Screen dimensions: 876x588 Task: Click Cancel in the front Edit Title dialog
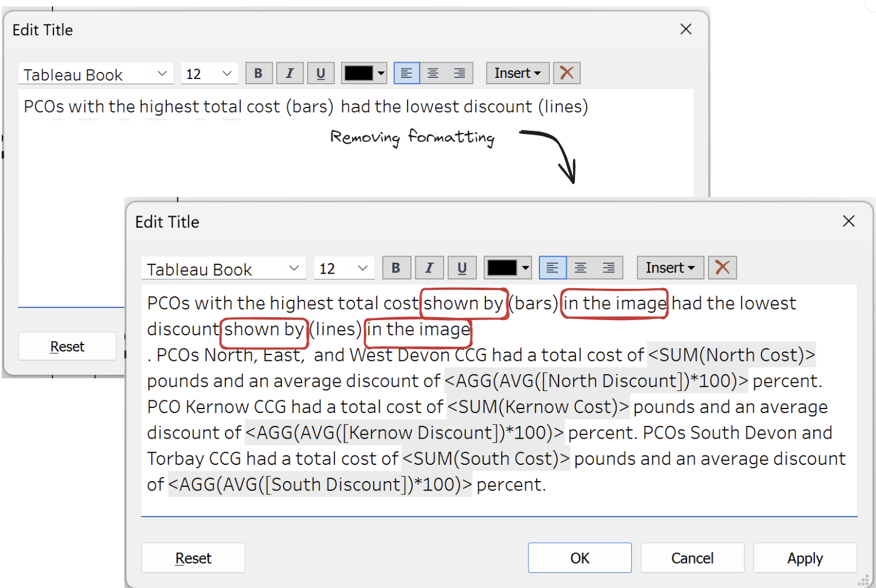click(x=692, y=558)
